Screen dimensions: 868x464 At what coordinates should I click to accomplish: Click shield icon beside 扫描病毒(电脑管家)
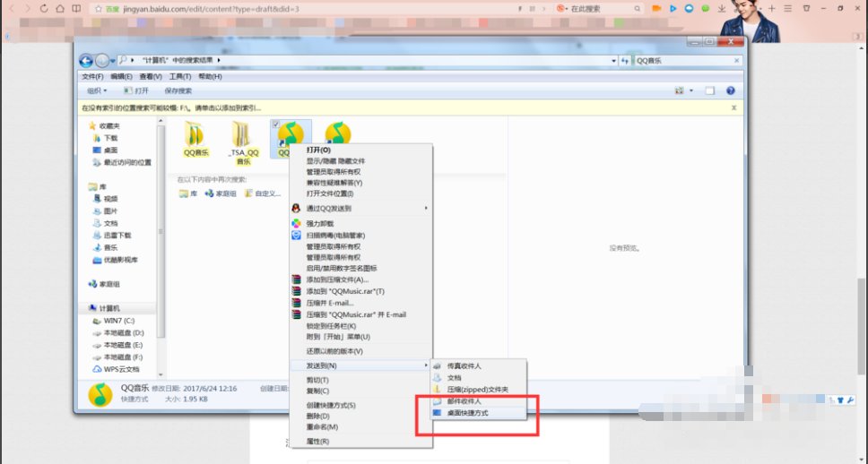pyautogui.click(x=296, y=235)
